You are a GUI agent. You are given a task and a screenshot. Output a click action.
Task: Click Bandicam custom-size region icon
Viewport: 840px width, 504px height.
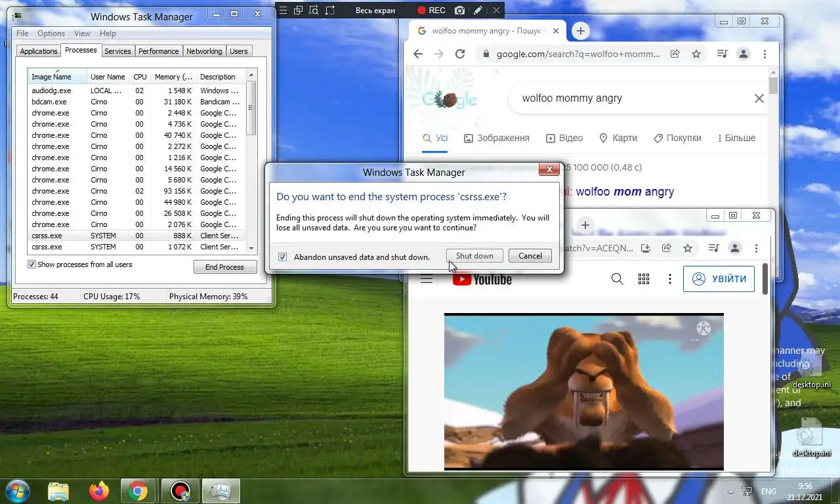pyautogui.click(x=329, y=10)
